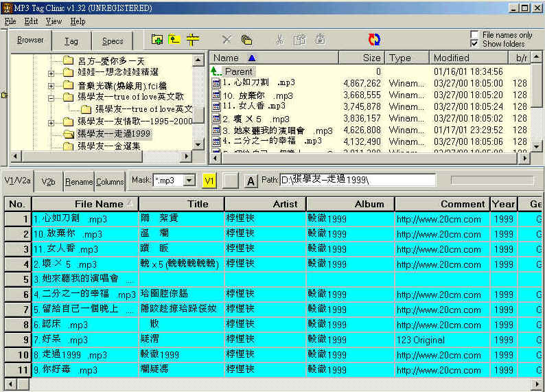
Task: Click the small icon at left window edge
Action: pos(4,95)
